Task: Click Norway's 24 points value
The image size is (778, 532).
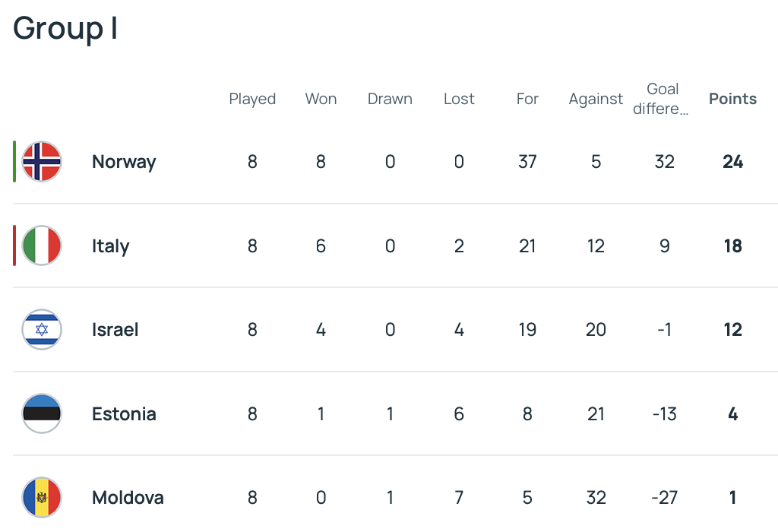Action: (732, 162)
